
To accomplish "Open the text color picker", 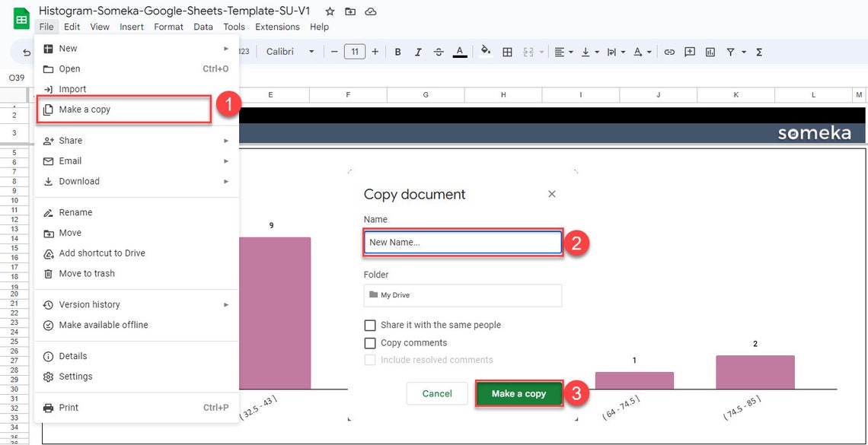I will (x=460, y=52).
